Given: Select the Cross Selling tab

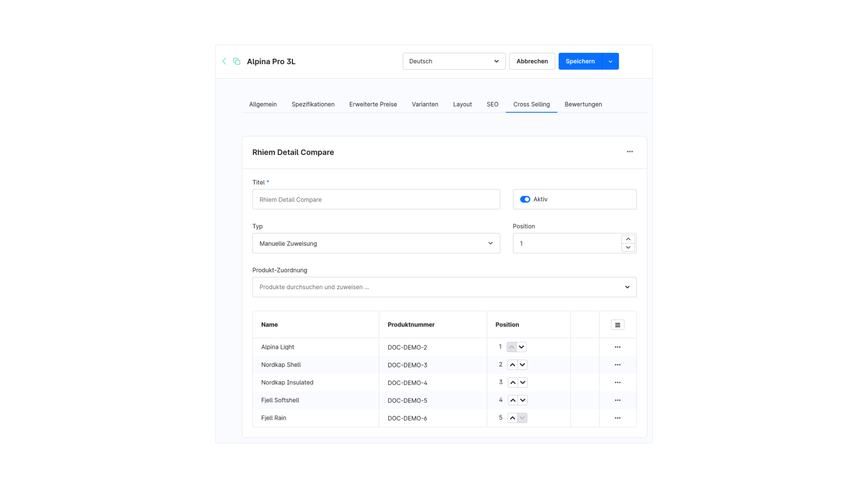Looking at the screenshot, I should tap(531, 104).
